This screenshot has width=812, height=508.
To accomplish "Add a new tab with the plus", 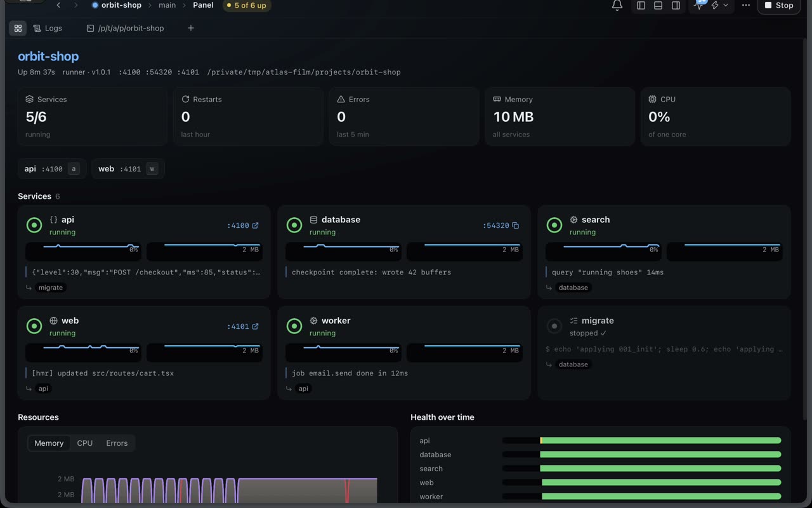I will (190, 28).
